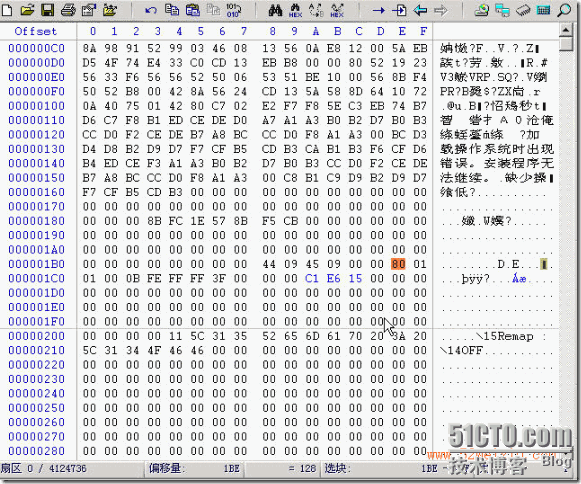
Task: Open a file using the folder icon
Action: point(27,10)
